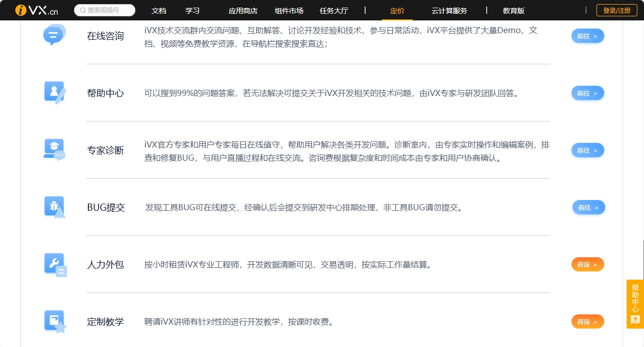Screen dimensions: 644x347
Task: Click the BUG提交 title text
Action: point(106,208)
